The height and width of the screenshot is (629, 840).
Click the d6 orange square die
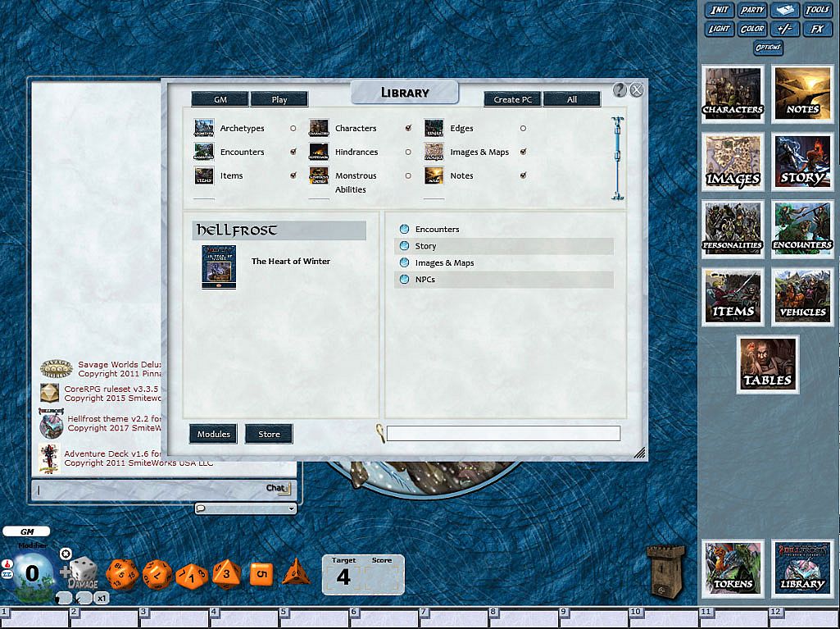261,574
